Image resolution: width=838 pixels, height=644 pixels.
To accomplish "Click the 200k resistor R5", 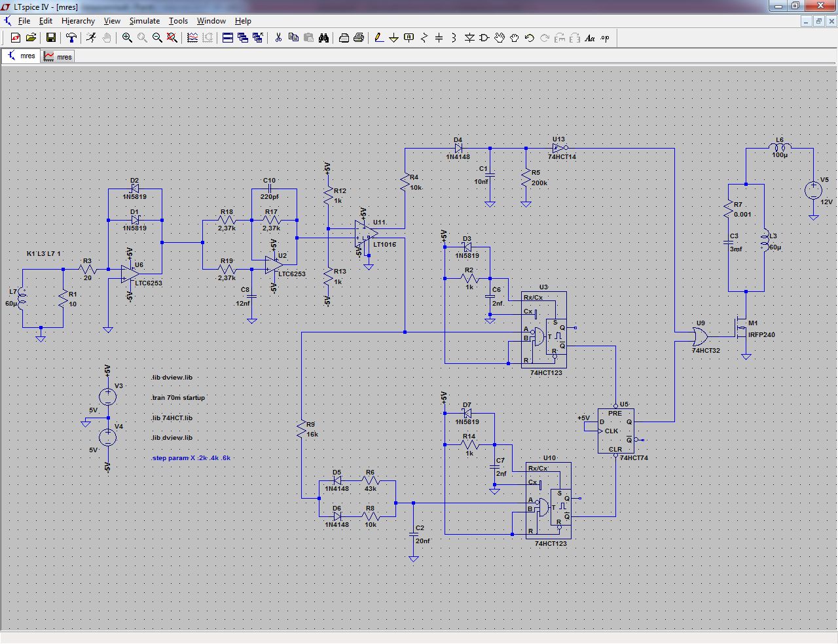I will point(526,177).
